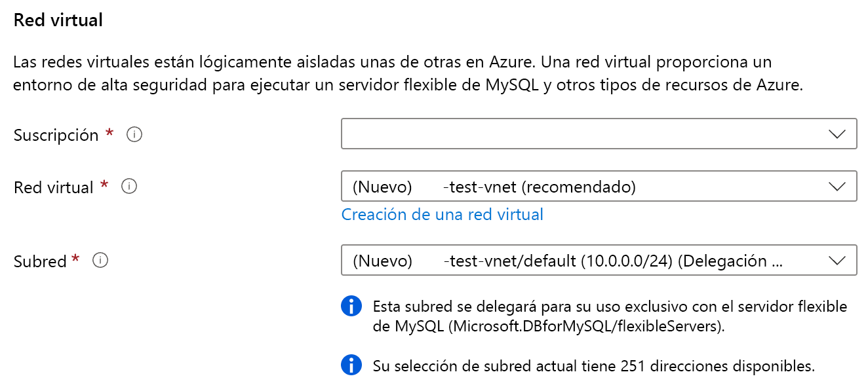This screenshot has width=868, height=389.
Task: Click the Suscripción field label
Action: coord(56,135)
